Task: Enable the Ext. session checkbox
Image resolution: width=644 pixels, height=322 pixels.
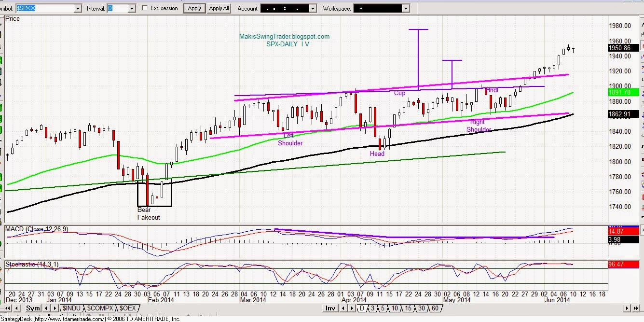Action: 145,8
